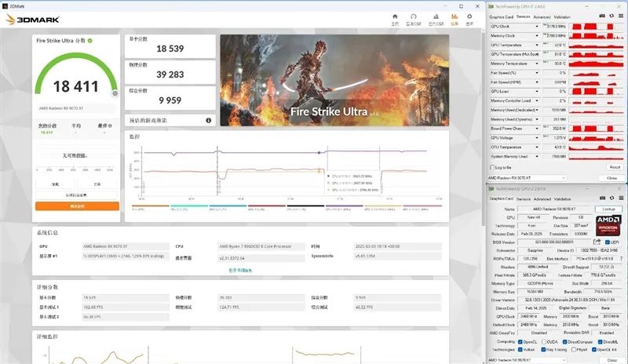Click the Lookup button in GPU-Z

tap(608, 209)
